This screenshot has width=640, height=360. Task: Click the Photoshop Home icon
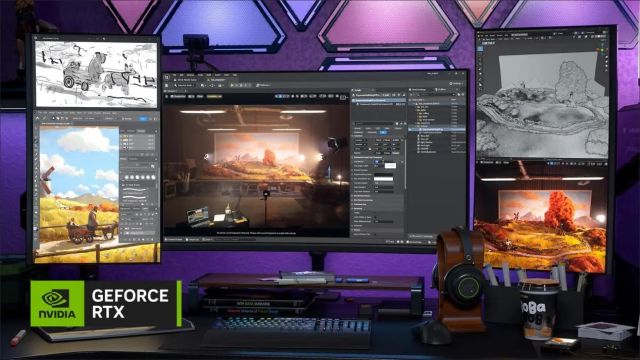(38, 118)
